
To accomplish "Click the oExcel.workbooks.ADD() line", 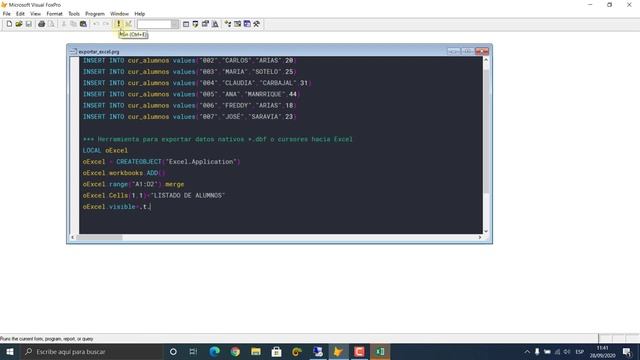I will tap(124, 173).
